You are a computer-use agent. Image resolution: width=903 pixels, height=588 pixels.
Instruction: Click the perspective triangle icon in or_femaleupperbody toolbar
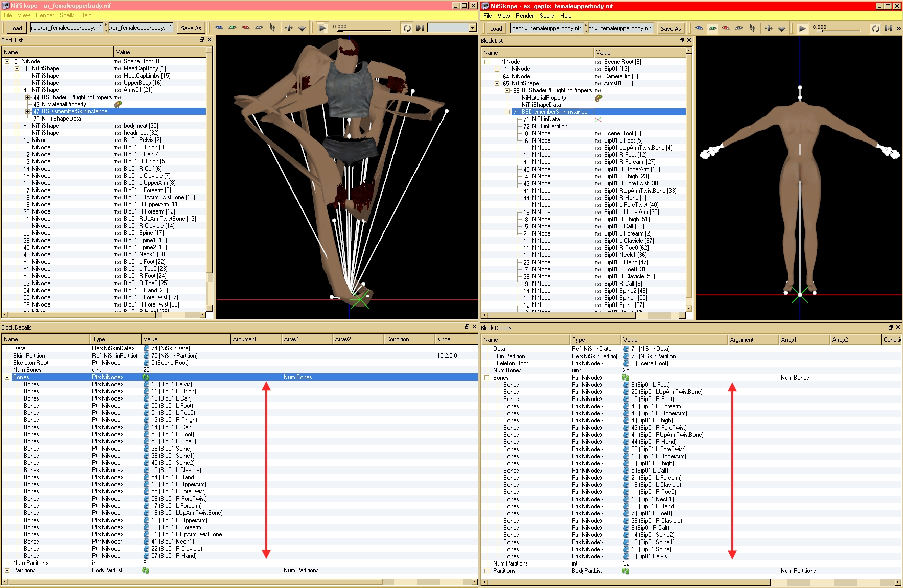tap(302, 28)
